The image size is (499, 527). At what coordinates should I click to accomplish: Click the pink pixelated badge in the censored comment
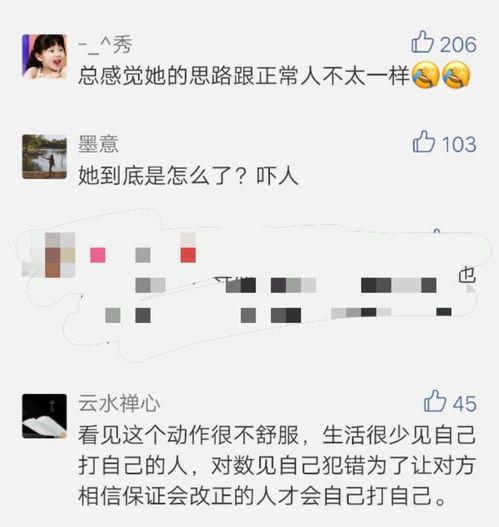[x=98, y=255]
